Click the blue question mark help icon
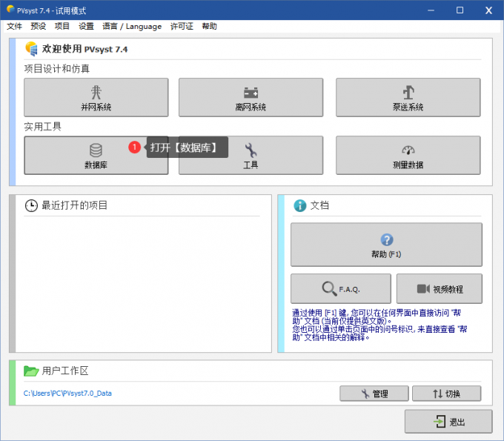This screenshot has height=441, width=504. coord(387,240)
